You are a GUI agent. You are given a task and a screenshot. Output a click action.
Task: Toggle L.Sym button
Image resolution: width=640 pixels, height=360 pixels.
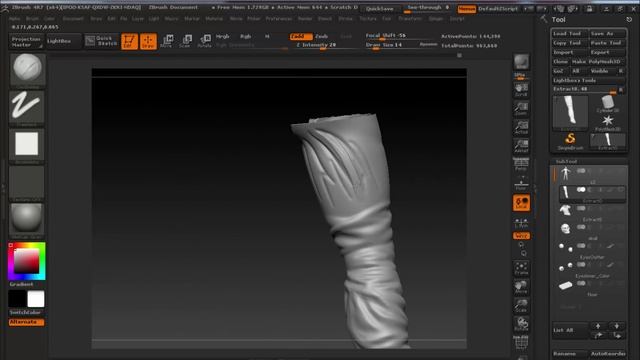(x=521, y=223)
